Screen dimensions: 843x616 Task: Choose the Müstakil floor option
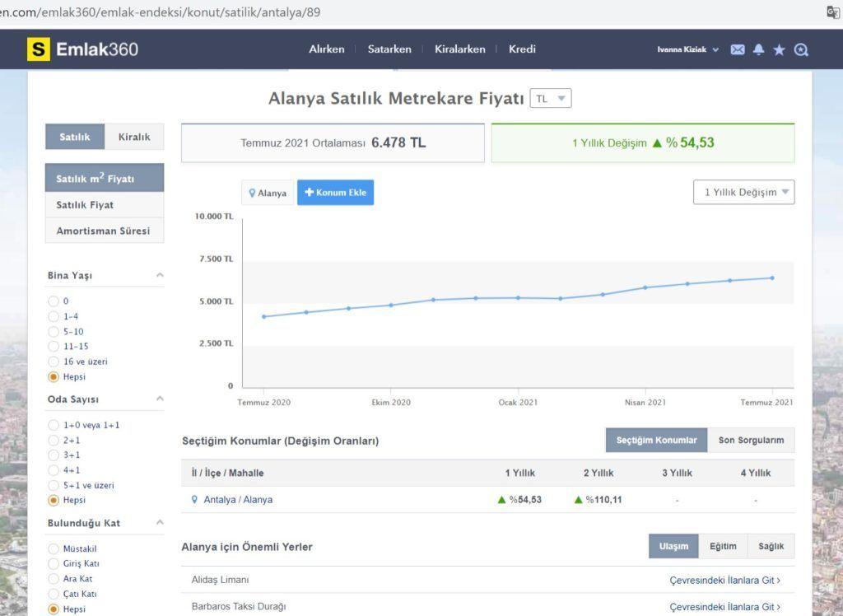tap(54, 548)
